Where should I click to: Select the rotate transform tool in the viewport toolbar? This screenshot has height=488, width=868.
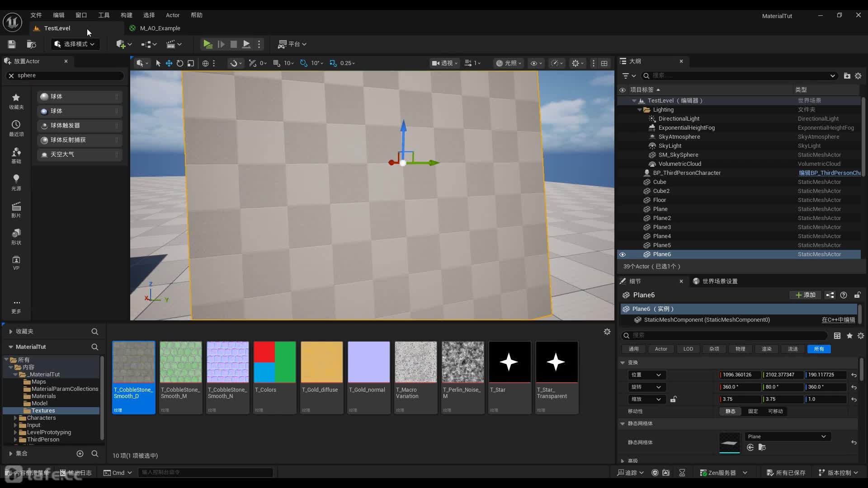(x=180, y=63)
